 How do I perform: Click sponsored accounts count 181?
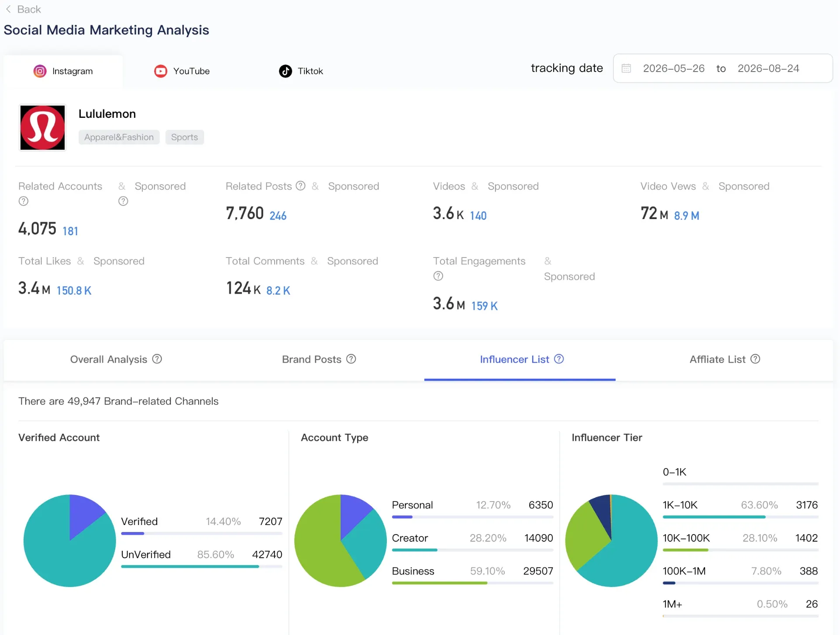pos(70,231)
